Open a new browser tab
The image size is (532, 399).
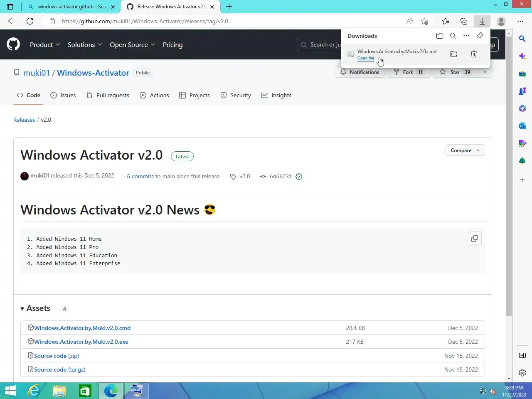click(x=229, y=7)
